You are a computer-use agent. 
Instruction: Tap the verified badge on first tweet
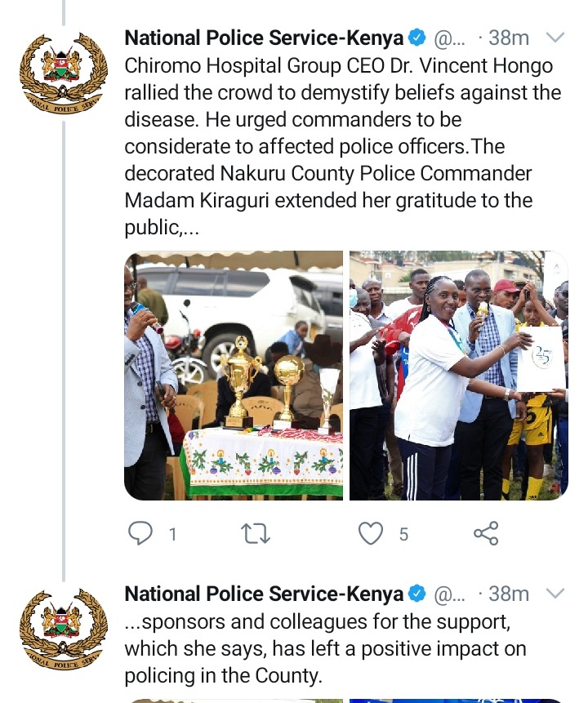tap(417, 38)
